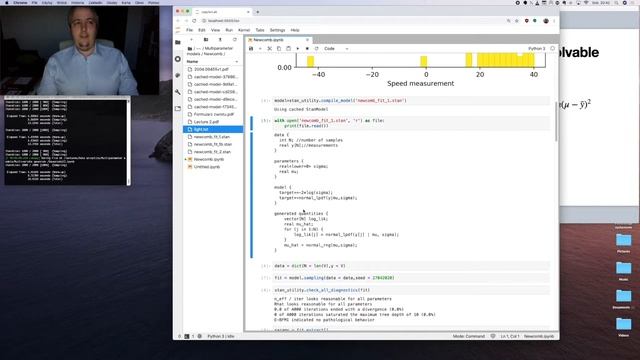This screenshot has height=360, width=640.
Task: Select newcomb_fit_1b.stan in file list
Action: pyautogui.click(x=213, y=144)
